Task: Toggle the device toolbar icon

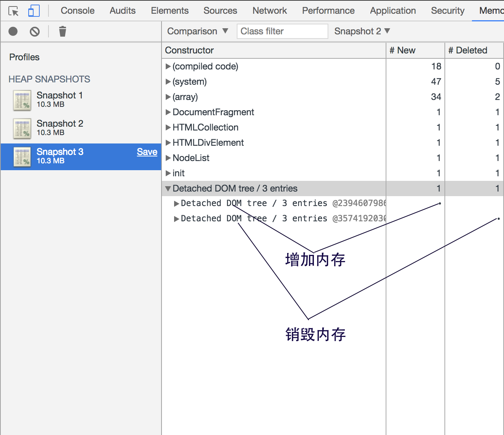Action: click(x=34, y=11)
